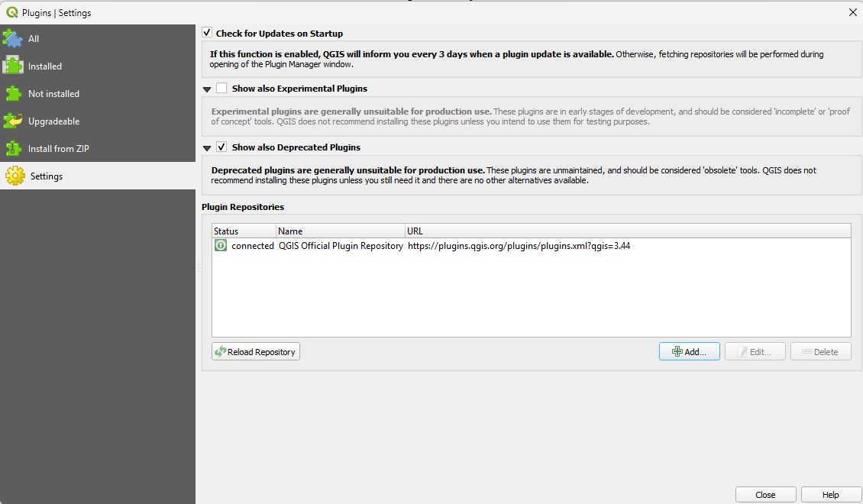Click the Reload Repository refresh icon
Image resolution: width=863 pixels, height=504 pixels.
[x=221, y=351]
